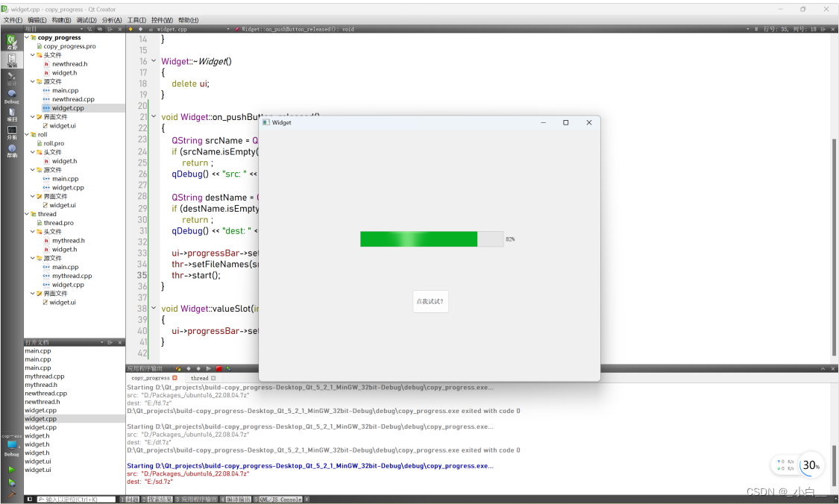Open the 5 QML/JS Console pane
Image resolution: width=839 pixels, height=504 pixels.
[278, 500]
